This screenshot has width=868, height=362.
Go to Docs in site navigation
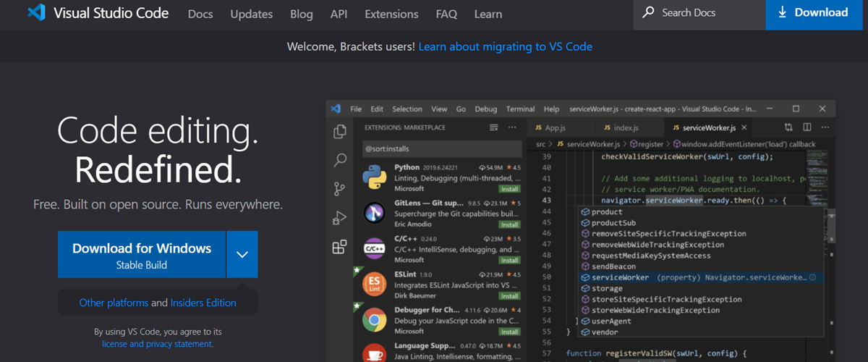(x=200, y=14)
